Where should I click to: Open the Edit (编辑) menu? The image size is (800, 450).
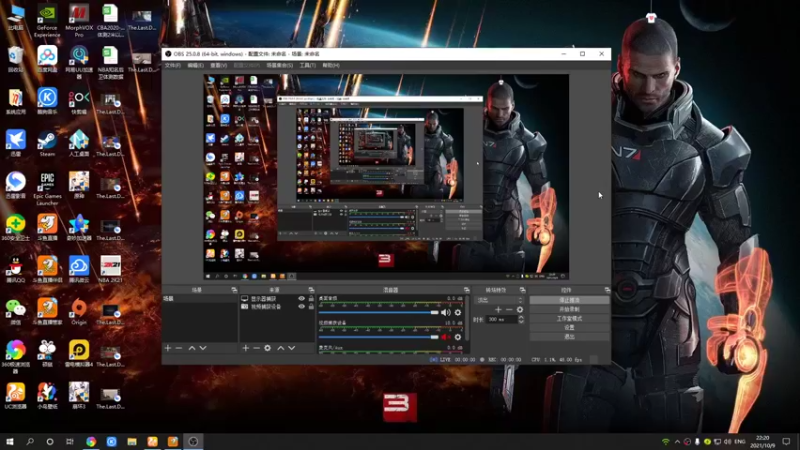[x=195, y=65]
